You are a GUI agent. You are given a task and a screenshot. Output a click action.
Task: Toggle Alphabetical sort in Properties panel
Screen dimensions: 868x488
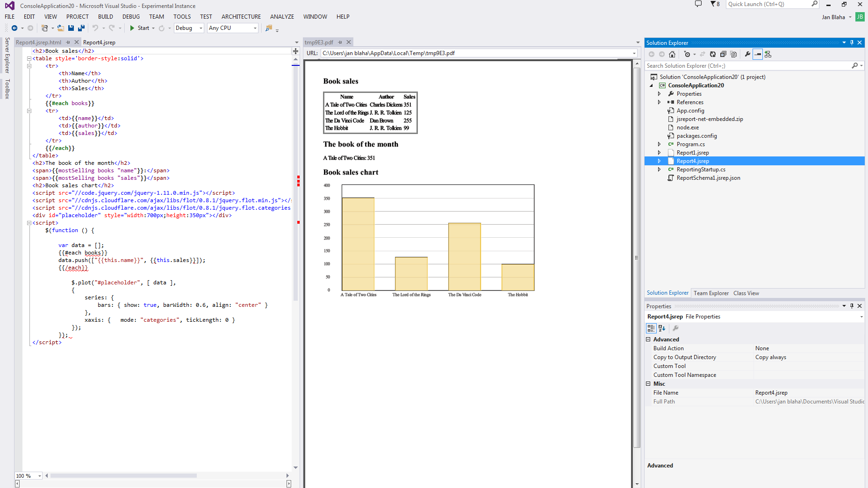[x=662, y=328]
